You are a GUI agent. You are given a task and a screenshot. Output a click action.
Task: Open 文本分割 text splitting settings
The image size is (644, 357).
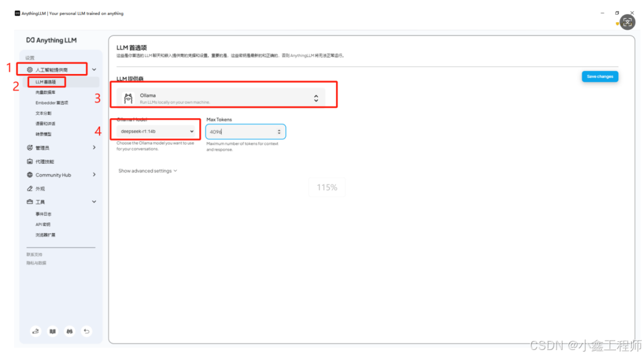(44, 114)
